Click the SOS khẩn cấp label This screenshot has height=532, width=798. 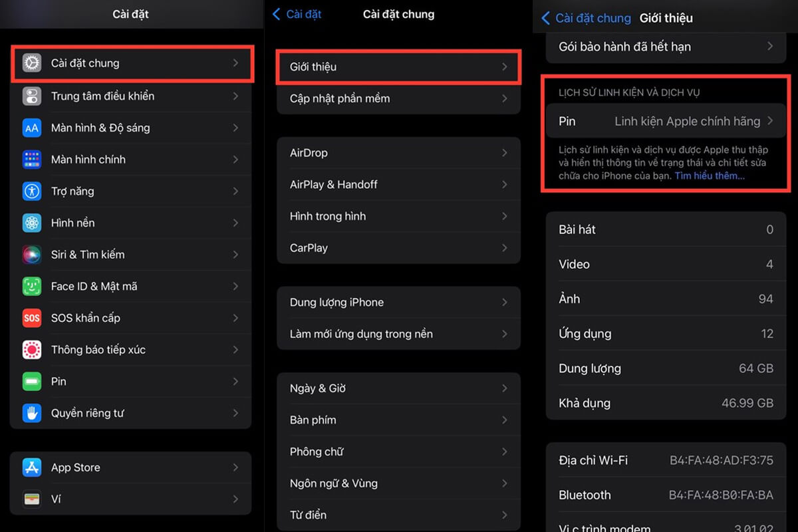86,318
